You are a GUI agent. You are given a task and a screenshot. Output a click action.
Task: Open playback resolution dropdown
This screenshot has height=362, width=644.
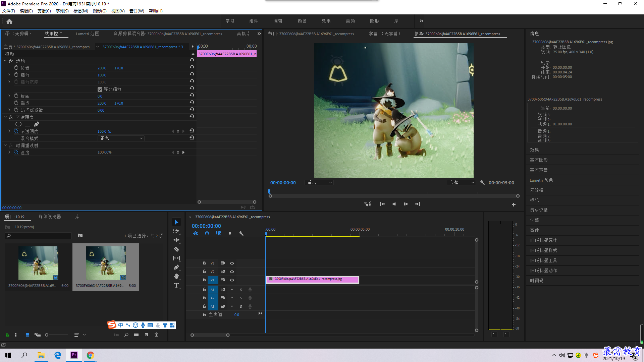click(x=462, y=182)
